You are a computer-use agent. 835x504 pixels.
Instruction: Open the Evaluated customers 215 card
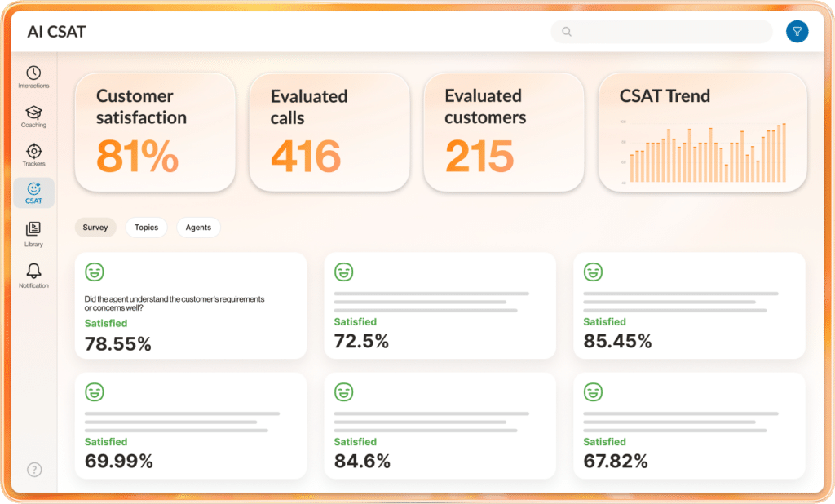tap(503, 132)
